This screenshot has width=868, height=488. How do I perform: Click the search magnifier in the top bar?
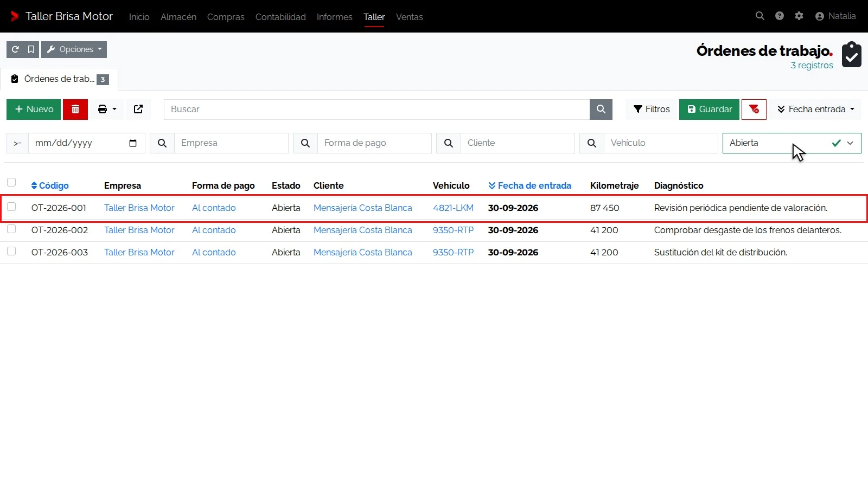760,16
